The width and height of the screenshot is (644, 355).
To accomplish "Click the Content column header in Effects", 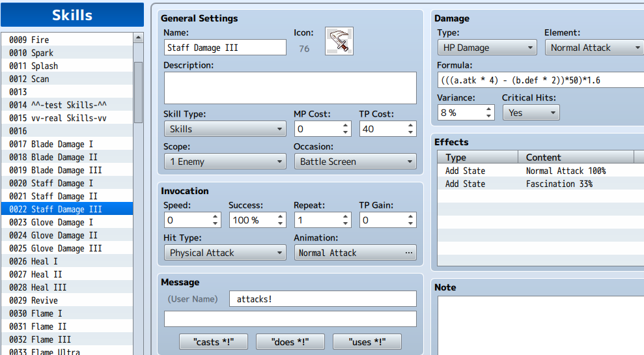I will point(576,158).
